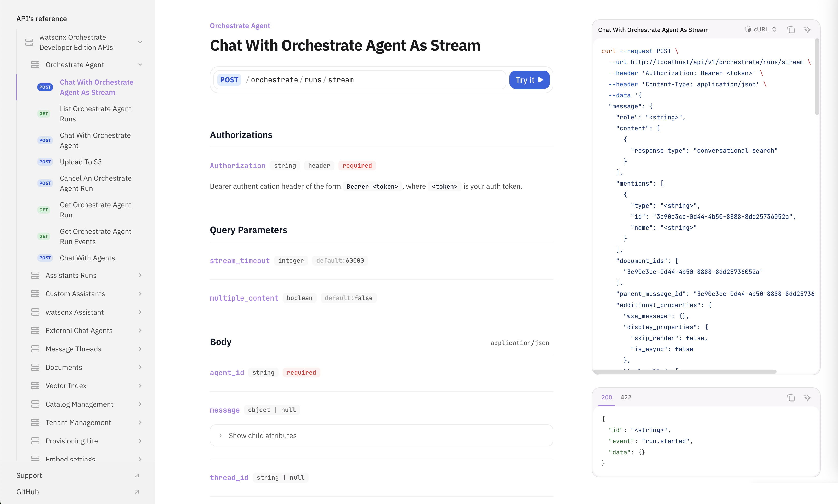The height and width of the screenshot is (504, 838).
Task: Click the Custom Assistants group icon
Action: coord(35,294)
